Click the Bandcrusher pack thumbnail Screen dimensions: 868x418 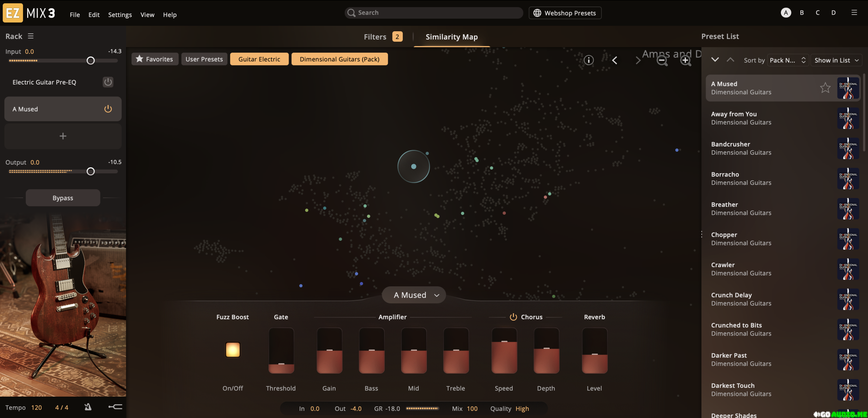point(848,148)
